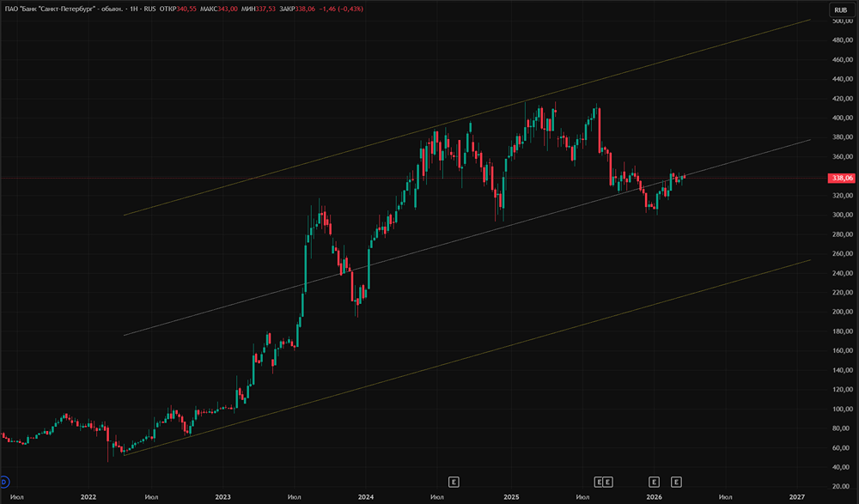The width and height of the screenshot is (859, 504).
Task: Click the 360,00 price axis label
Action: coord(842,156)
